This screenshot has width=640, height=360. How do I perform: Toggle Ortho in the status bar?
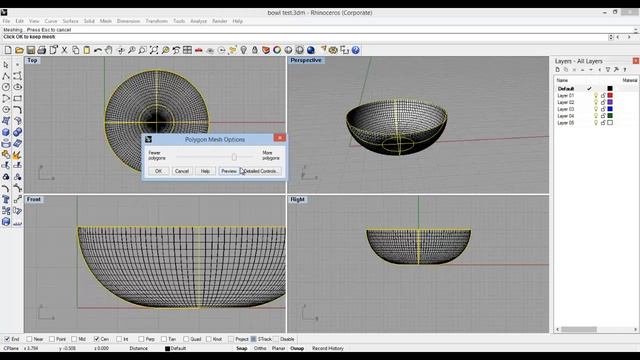260,349
